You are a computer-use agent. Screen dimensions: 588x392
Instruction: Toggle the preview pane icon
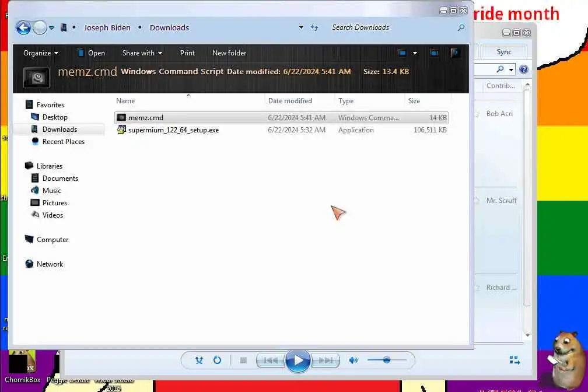(434, 53)
